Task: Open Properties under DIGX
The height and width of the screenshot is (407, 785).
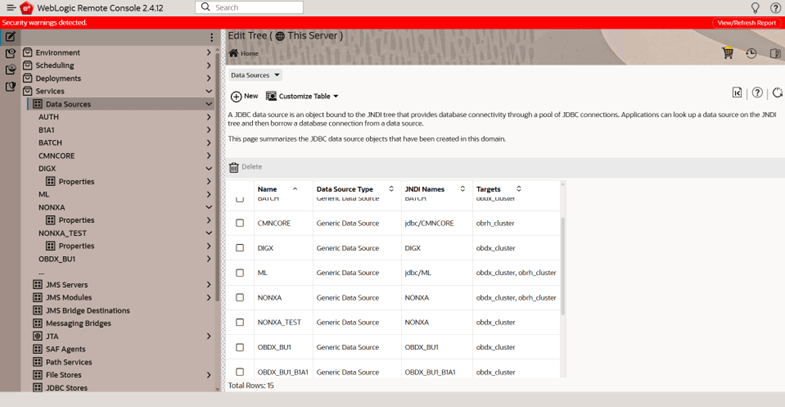Action: 76,181
